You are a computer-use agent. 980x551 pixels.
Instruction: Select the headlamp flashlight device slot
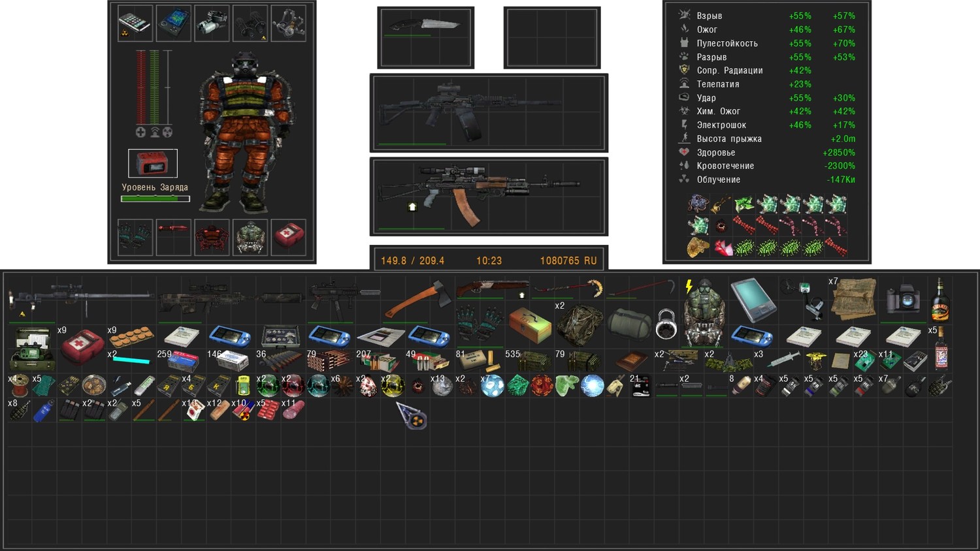212,23
